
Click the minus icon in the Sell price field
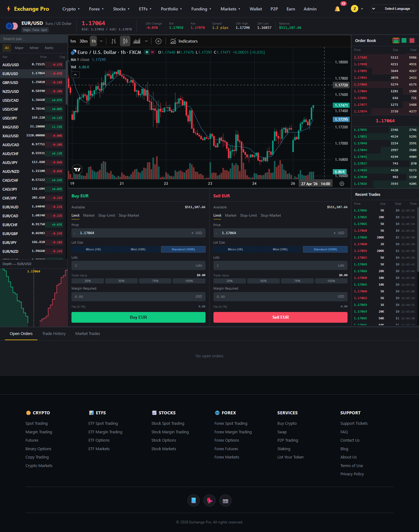(216, 233)
